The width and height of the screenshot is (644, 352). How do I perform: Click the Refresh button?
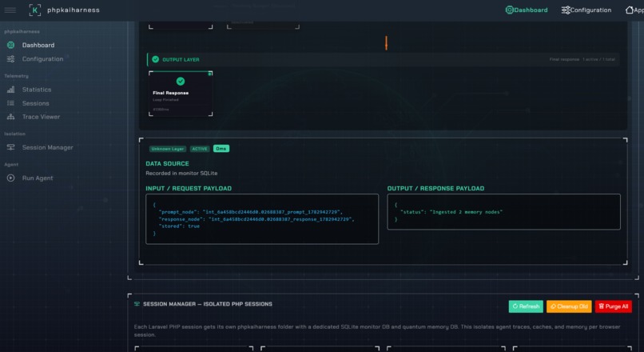[526, 306]
